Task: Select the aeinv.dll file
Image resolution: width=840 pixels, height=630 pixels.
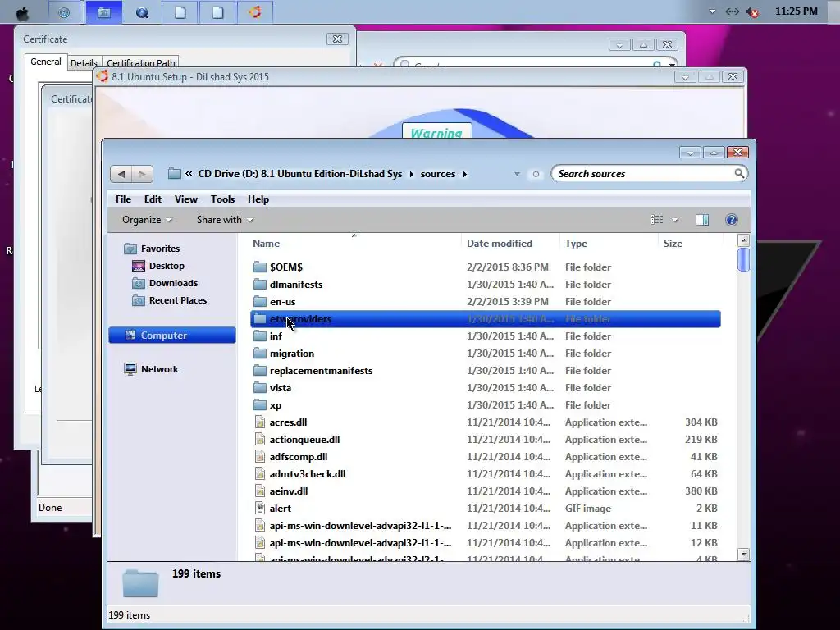Action: pyautogui.click(x=486, y=491)
